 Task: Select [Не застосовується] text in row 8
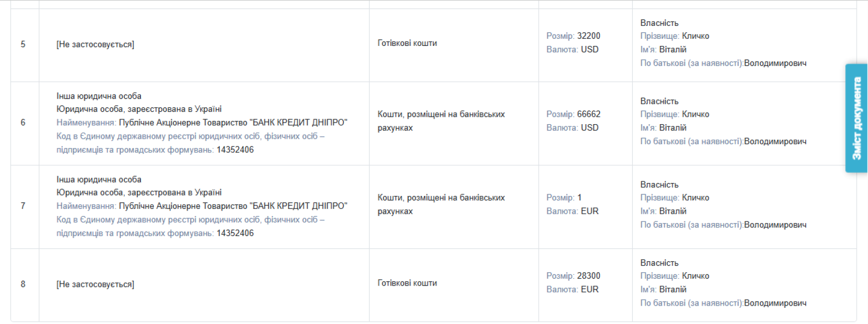tap(95, 284)
